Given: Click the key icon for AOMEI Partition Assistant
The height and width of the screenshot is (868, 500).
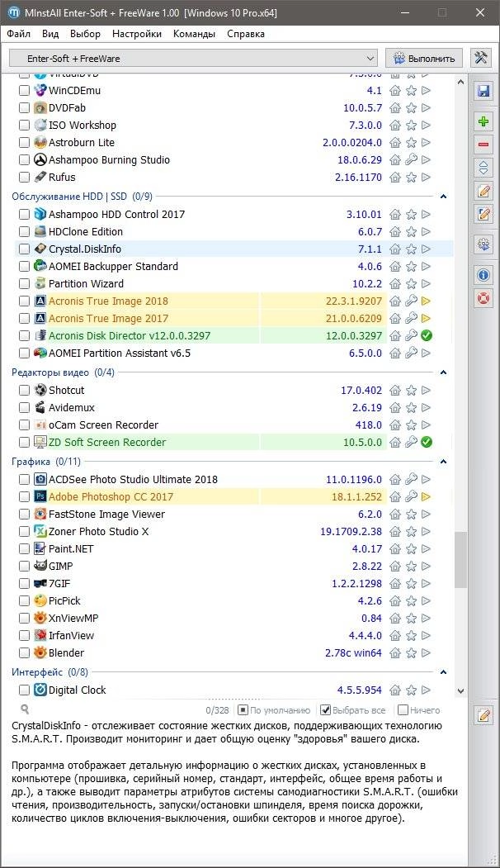Looking at the screenshot, I should [x=411, y=353].
